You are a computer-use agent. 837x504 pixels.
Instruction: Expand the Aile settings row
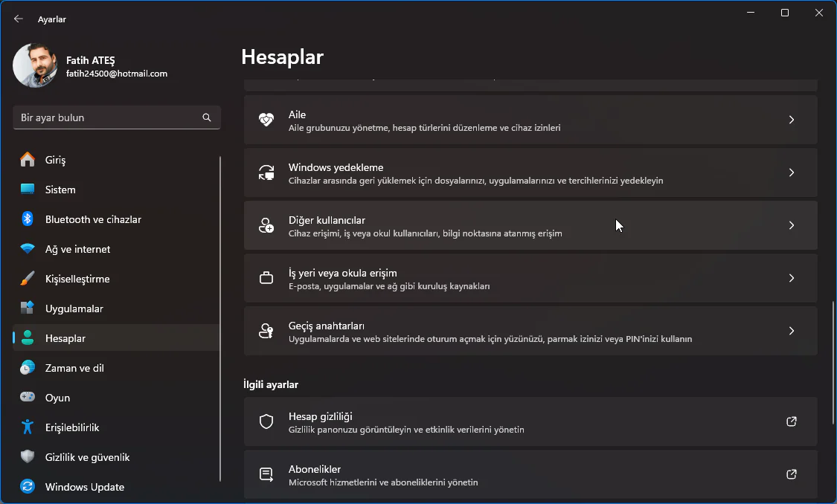click(791, 120)
